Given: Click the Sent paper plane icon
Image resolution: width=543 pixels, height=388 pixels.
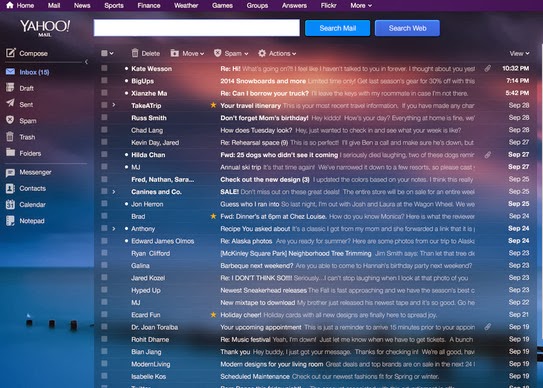Looking at the screenshot, I should pyautogui.click(x=10, y=103).
